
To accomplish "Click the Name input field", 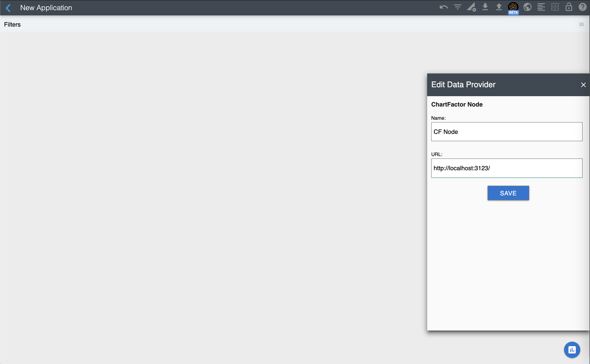I will (507, 132).
